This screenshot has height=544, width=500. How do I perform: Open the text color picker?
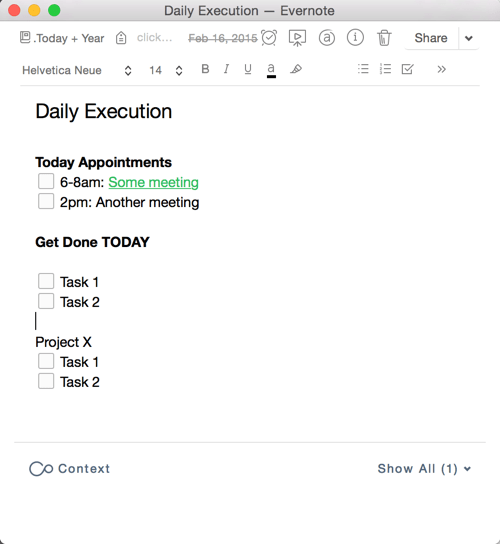(271, 70)
